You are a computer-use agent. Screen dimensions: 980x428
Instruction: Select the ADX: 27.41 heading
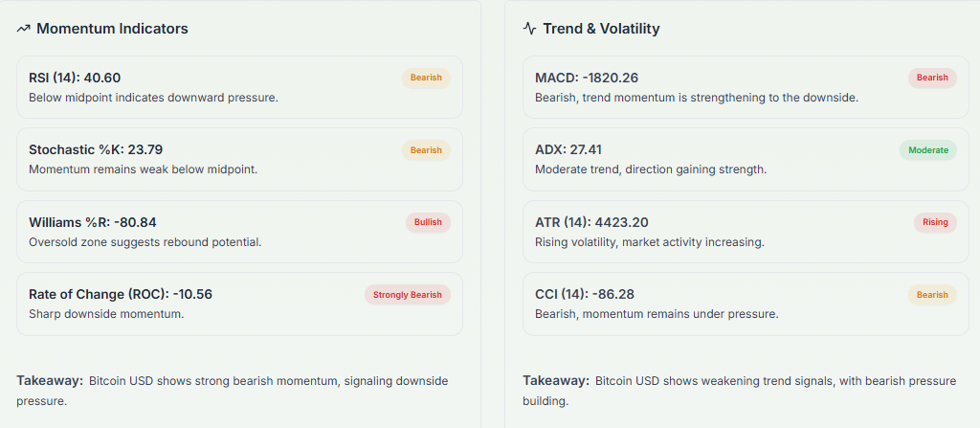tap(568, 149)
